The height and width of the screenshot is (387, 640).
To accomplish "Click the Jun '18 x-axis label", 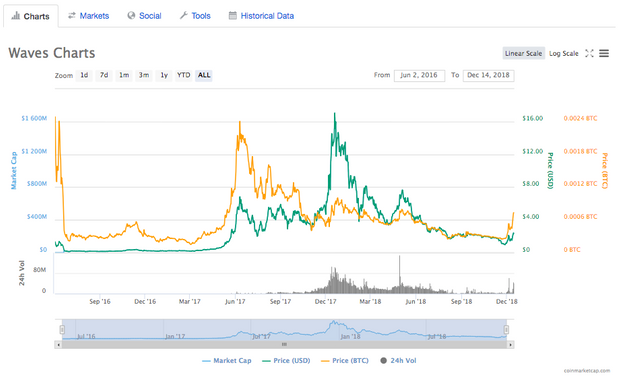I will [416, 302].
